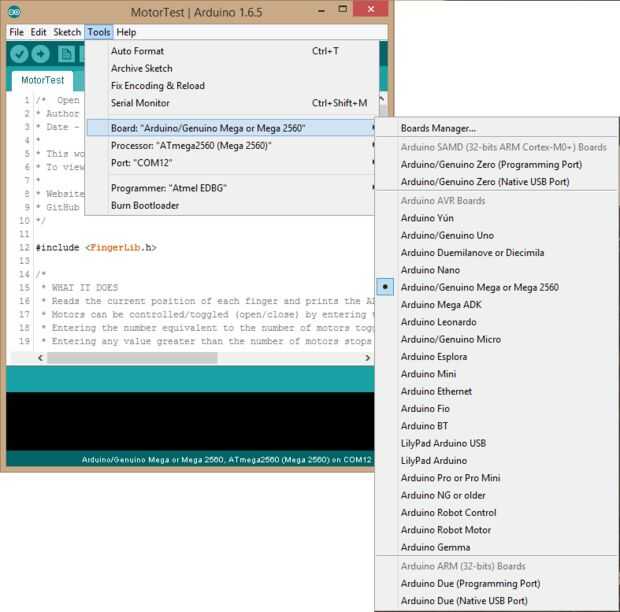Click the Upload arrow toolbar icon
This screenshot has width=620, height=612.
(x=40, y=54)
